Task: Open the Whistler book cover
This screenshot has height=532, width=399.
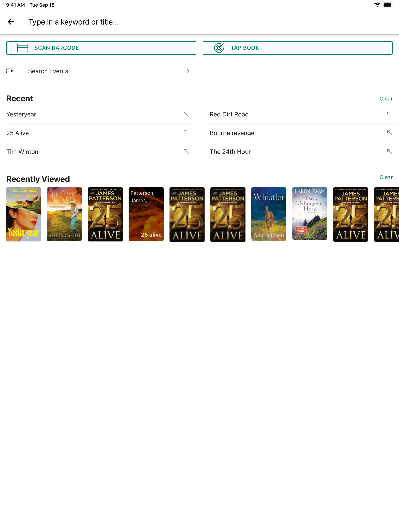Action: point(269,214)
